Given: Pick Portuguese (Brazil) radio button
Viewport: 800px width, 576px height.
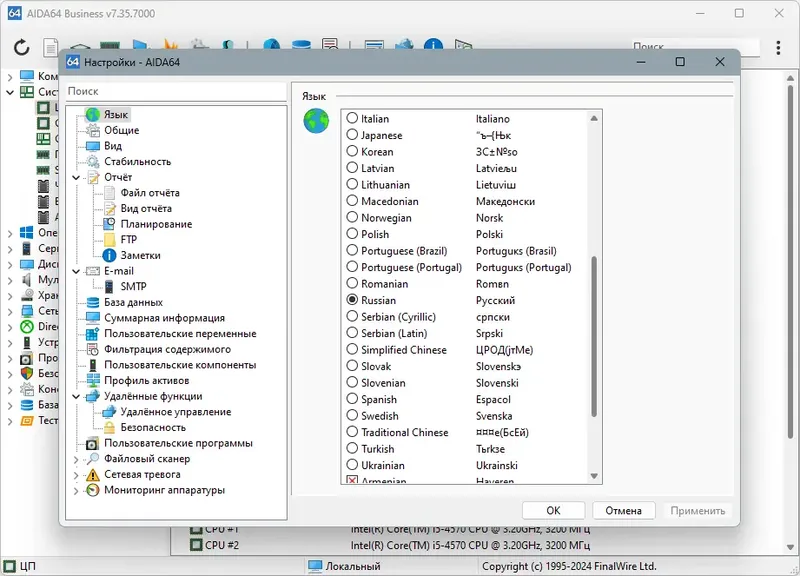Looking at the screenshot, I should click(352, 251).
